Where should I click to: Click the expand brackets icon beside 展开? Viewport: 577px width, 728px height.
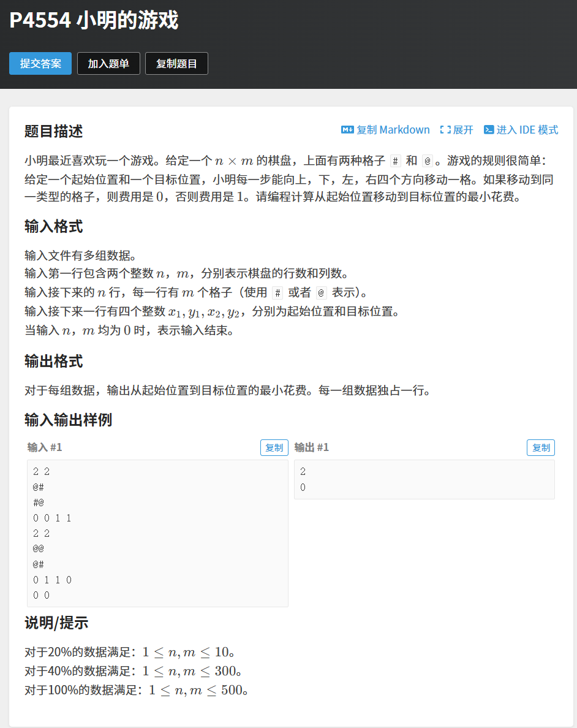pos(445,130)
